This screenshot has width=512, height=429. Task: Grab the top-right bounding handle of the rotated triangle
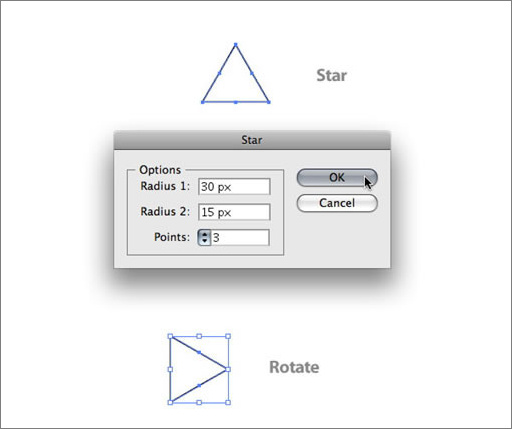228,336
